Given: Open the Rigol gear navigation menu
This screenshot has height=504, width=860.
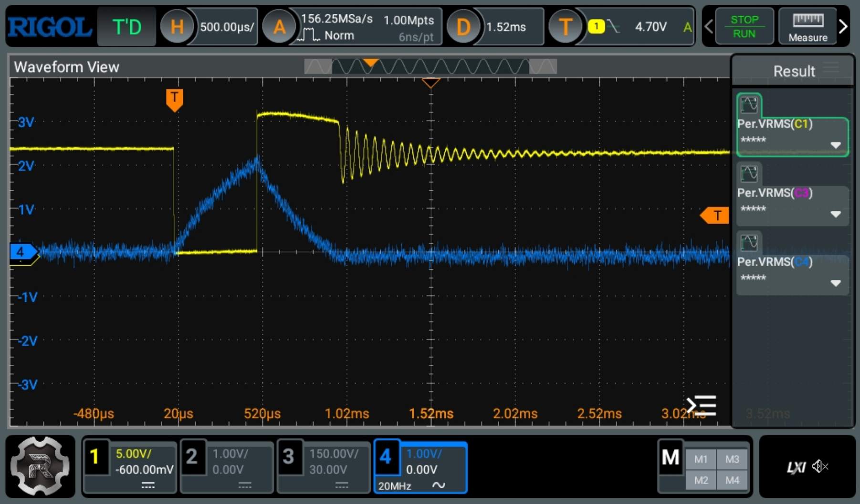Looking at the screenshot, I should [40, 466].
